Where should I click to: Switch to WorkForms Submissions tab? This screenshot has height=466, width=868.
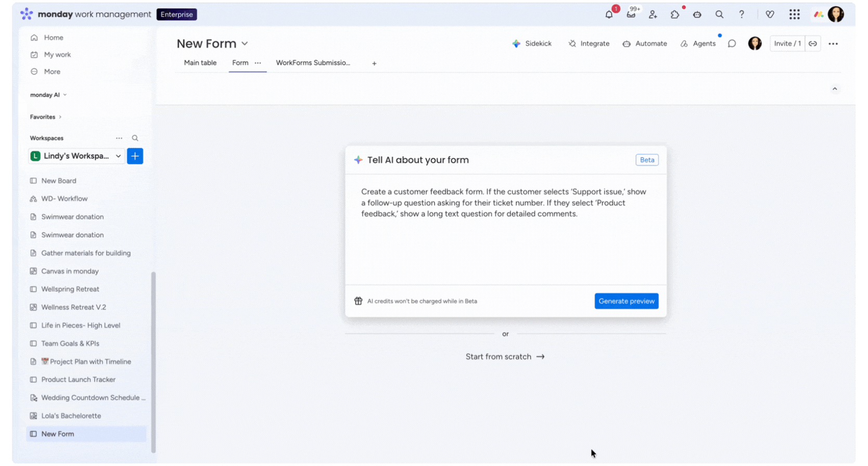[x=313, y=63]
